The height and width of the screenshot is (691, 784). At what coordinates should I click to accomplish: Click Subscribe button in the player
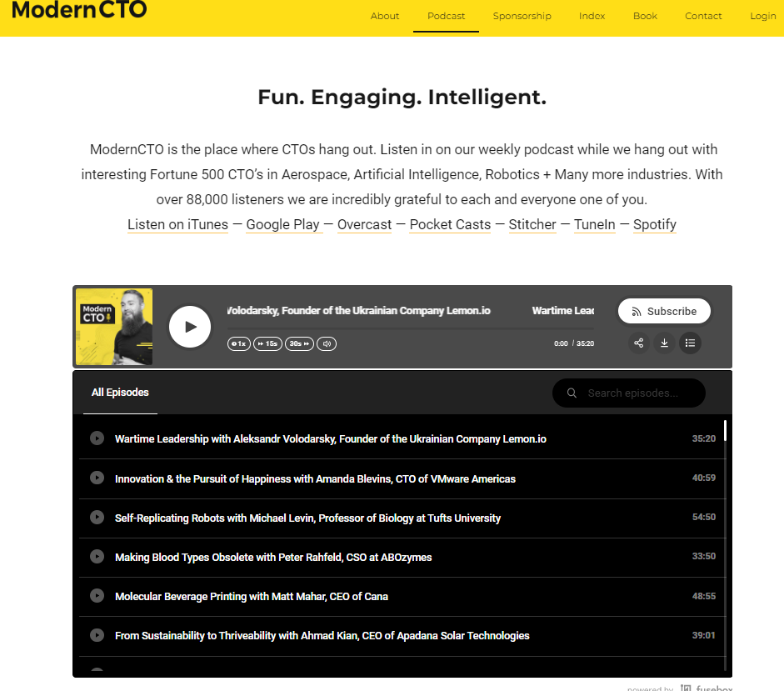(664, 311)
